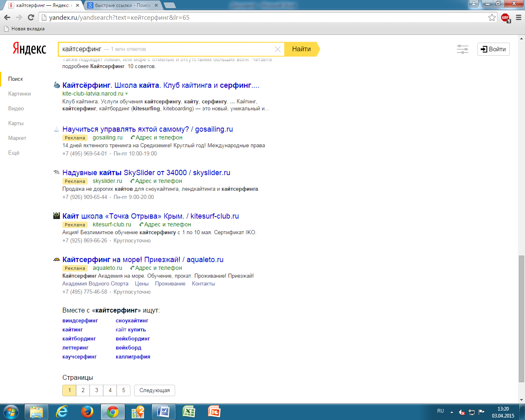Screen dimensions: 525x420
Task: Open Видео in the sidebar
Action: [x=16, y=108]
